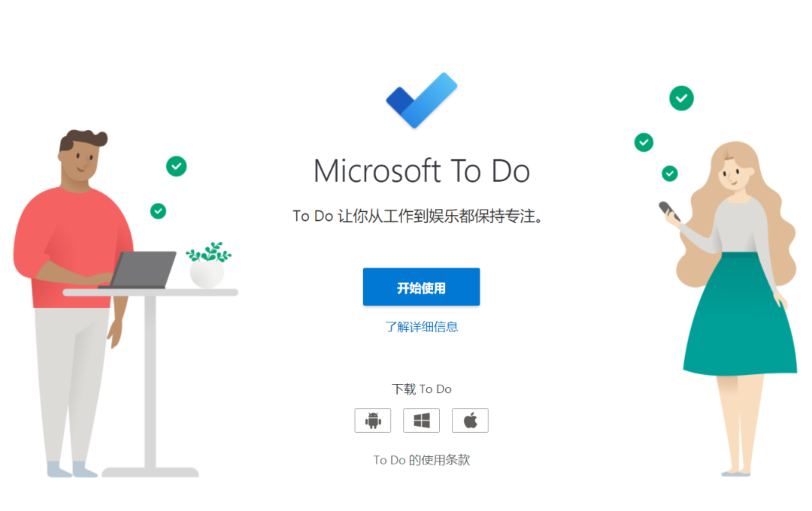Image resolution: width=812 pixels, height=511 pixels.
Task: Click the man in the red sweater
Action: click(72, 301)
